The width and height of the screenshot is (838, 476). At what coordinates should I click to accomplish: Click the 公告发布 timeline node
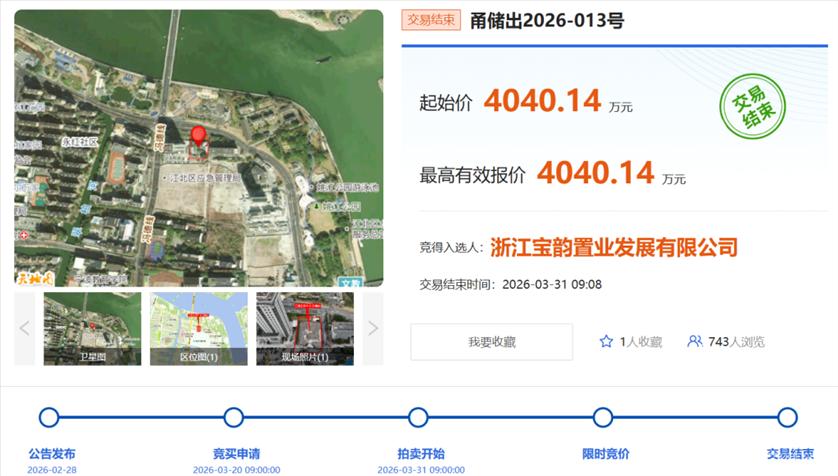point(49,418)
